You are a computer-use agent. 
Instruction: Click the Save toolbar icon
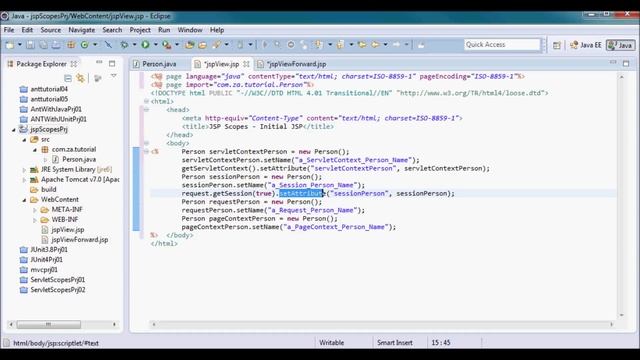[30, 45]
